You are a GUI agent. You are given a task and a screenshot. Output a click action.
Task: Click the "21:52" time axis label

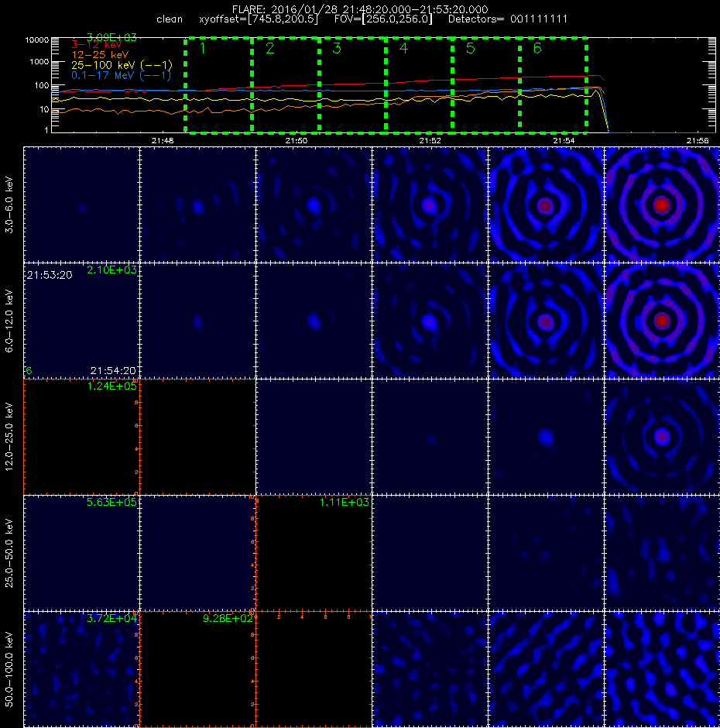click(430, 141)
